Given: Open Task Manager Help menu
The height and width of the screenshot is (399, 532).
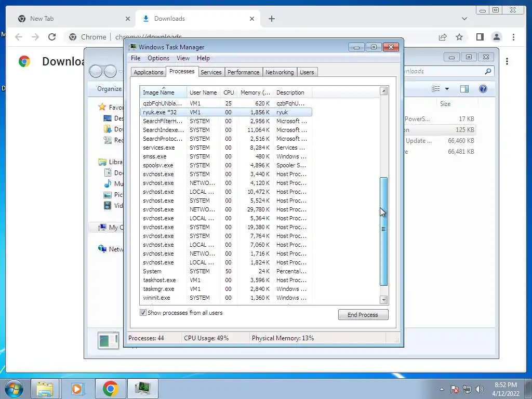Looking at the screenshot, I should [203, 58].
